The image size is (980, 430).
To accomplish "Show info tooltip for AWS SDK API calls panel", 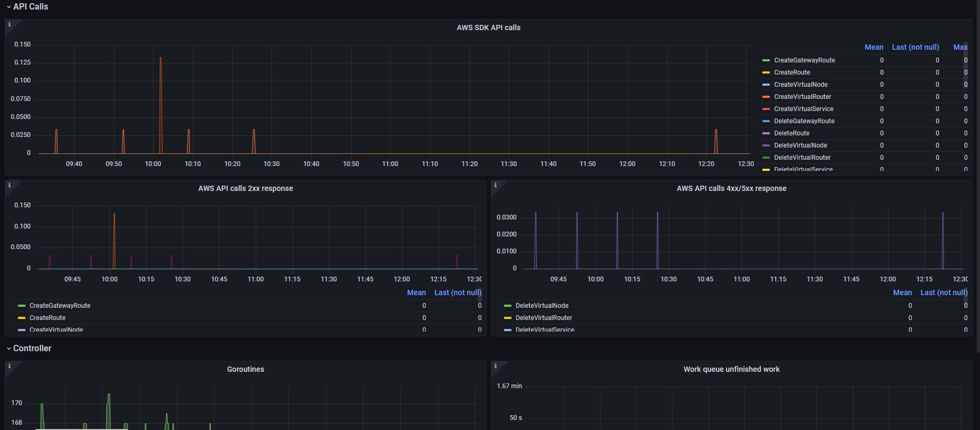I will (x=10, y=24).
